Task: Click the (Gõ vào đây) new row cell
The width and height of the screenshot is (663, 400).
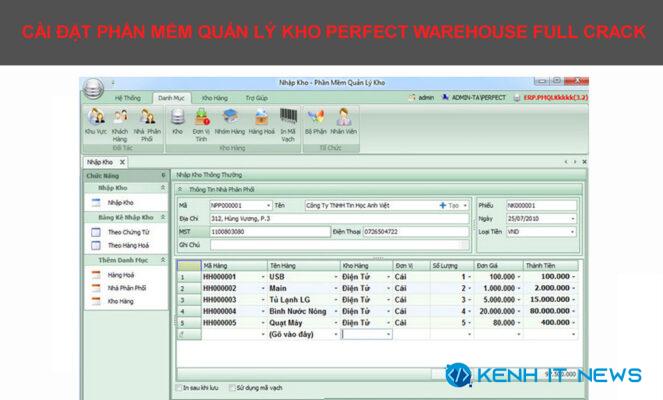Action: pyautogui.click(x=304, y=334)
